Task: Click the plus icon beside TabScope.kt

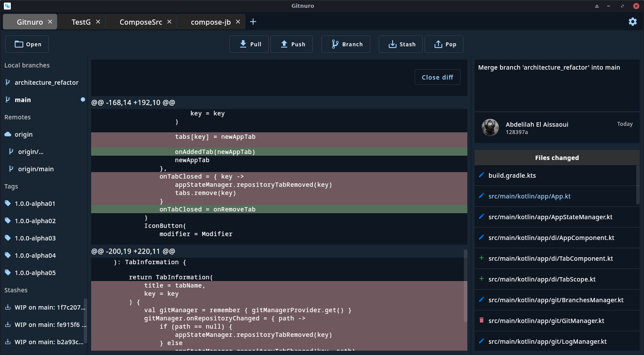Action: (482, 278)
